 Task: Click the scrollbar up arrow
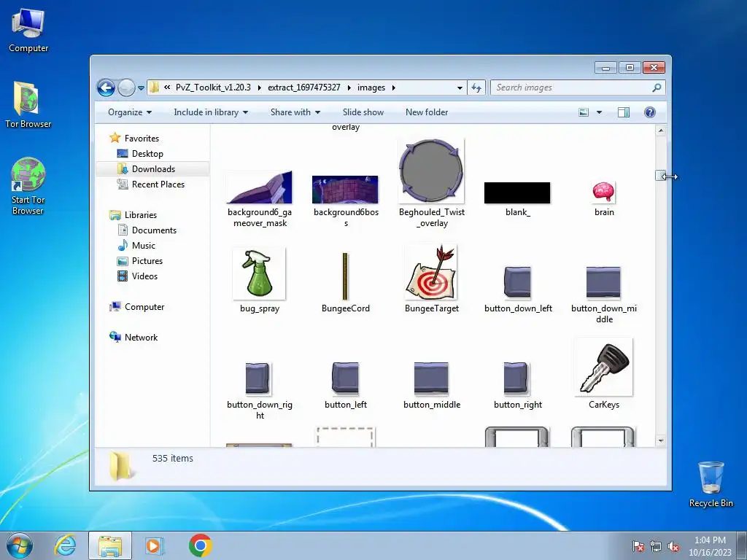pos(661,131)
